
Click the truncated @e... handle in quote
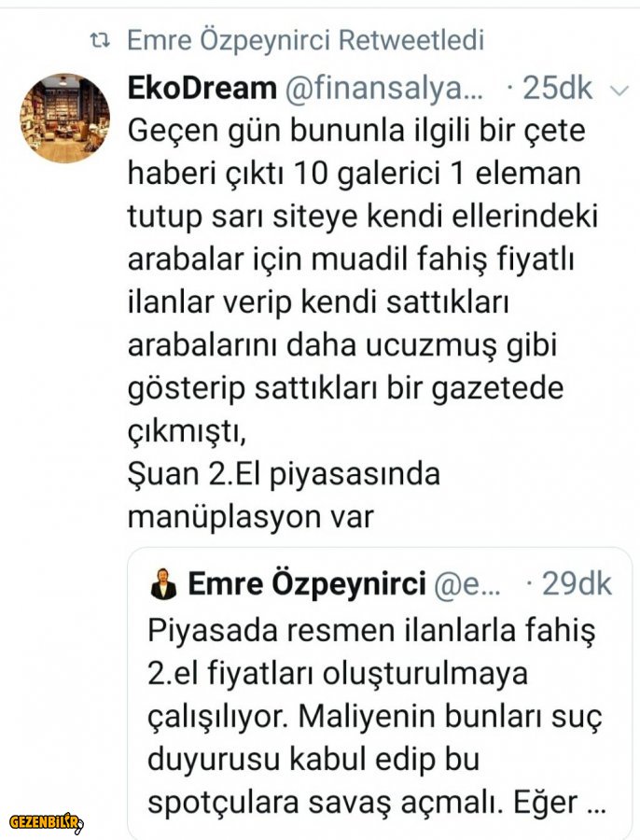point(467,584)
